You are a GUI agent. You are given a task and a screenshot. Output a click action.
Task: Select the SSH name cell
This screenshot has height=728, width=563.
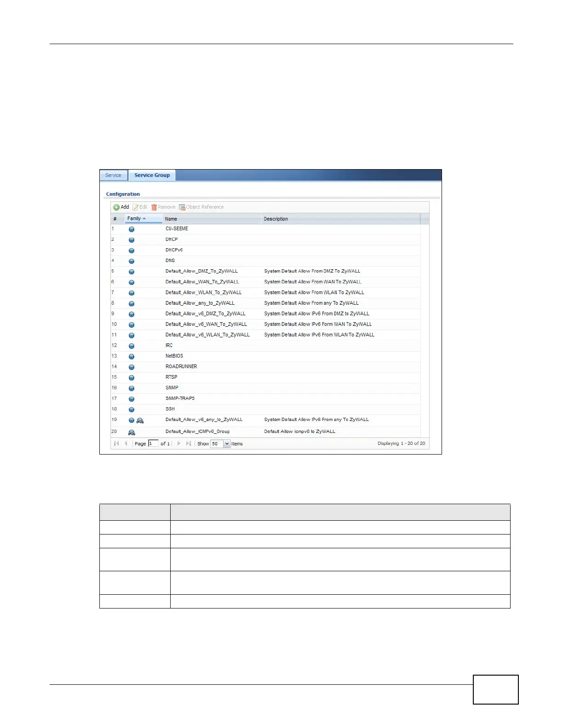170,409
